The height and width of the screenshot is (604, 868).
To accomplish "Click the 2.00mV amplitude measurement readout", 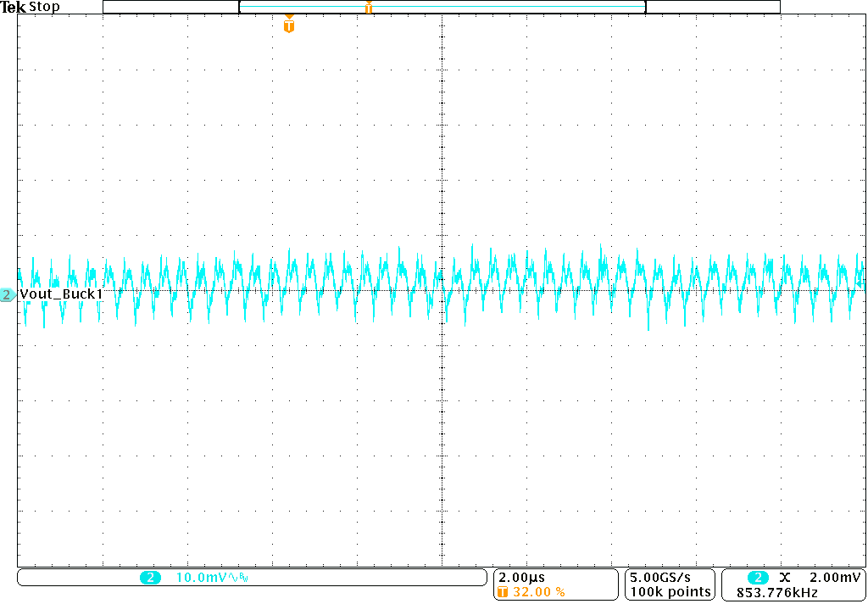I will 833,577.
